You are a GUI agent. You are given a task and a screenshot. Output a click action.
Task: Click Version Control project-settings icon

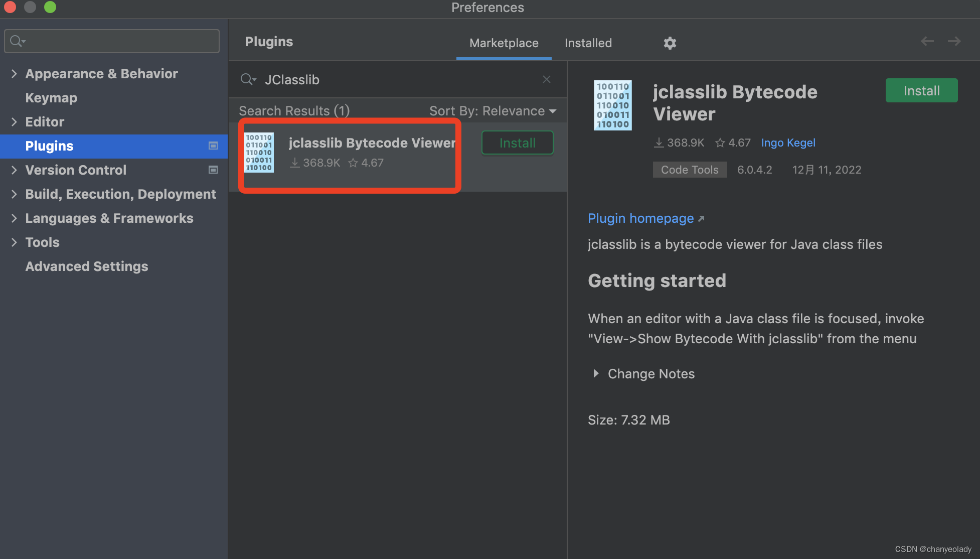coord(213,170)
